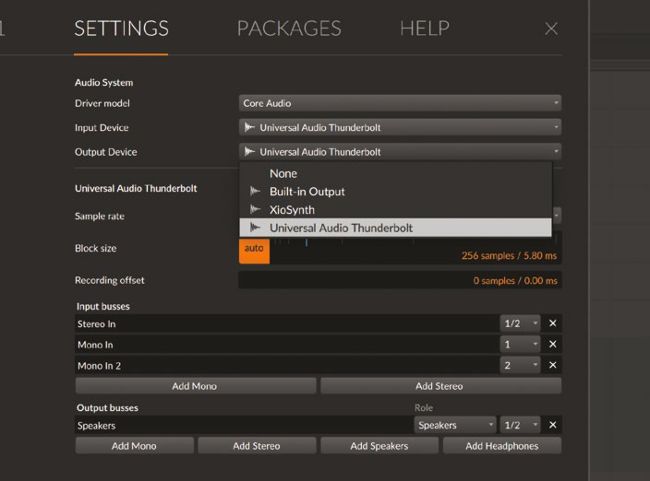Open the Driver model dropdown
The height and width of the screenshot is (481, 650).
(x=400, y=103)
